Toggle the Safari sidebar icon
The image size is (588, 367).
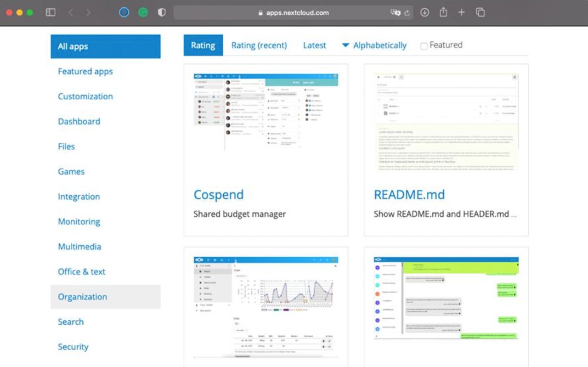(51, 13)
